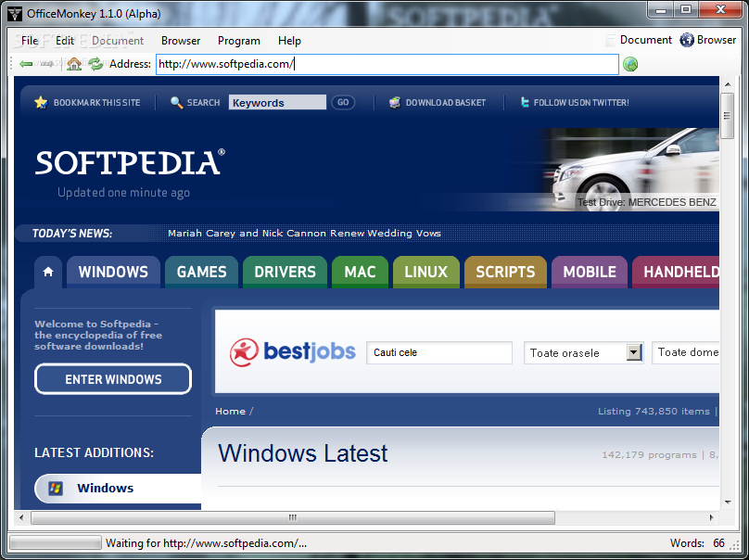Switch to Document view icon
Image resolution: width=749 pixels, height=560 pixels.
pyautogui.click(x=610, y=40)
